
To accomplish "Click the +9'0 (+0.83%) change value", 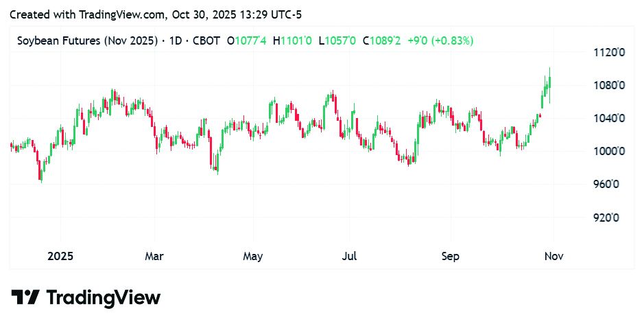I will (440, 41).
